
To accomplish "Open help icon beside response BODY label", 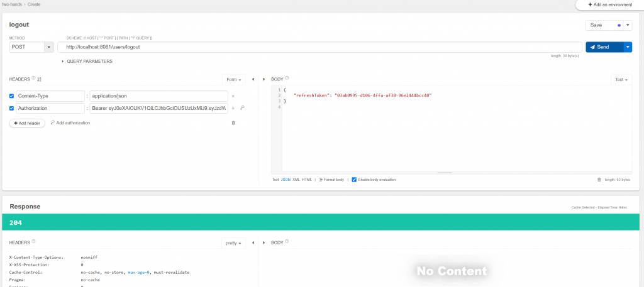I will (287, 242).
